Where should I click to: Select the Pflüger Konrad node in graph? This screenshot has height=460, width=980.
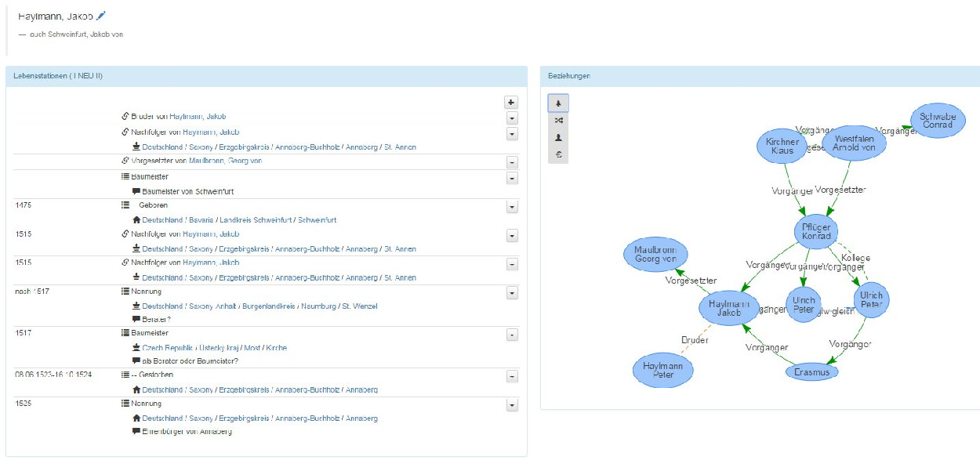[816, 231]
